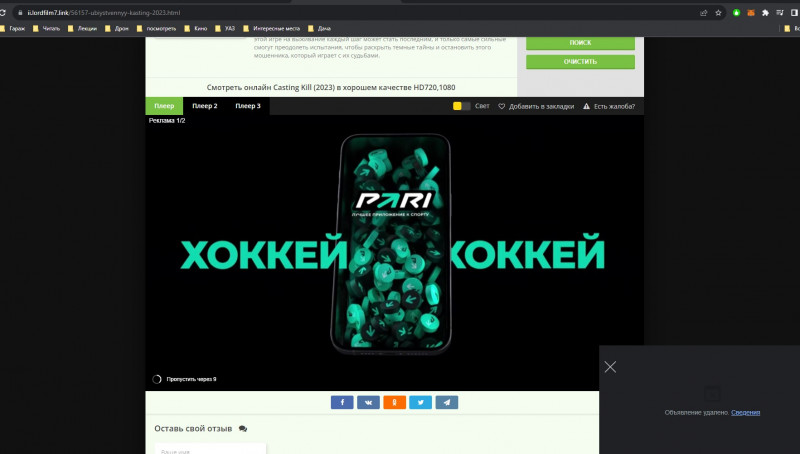This screenshot has width=800, height=454.
Task: Click the green ОЧИСТИТЬ button
Action: coord(580,62)
